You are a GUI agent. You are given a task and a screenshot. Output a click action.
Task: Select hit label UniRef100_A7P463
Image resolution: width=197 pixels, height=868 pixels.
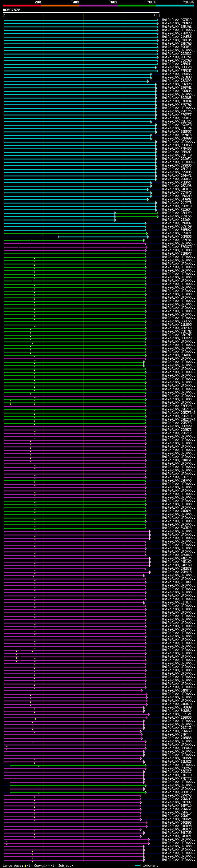click(x=177, y=149)
